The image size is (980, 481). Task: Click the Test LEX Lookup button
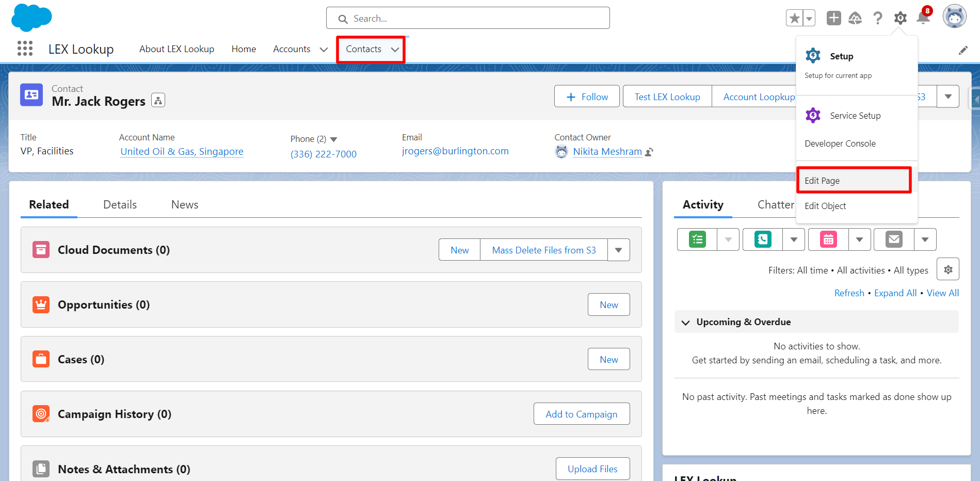667,97
